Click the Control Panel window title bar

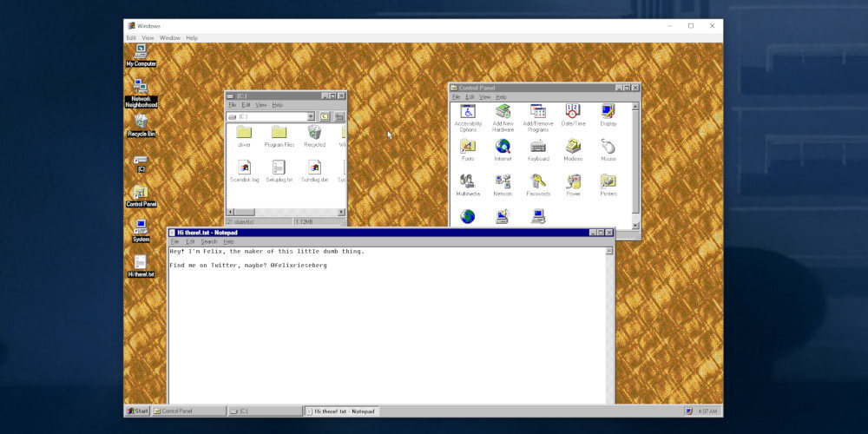(544, 88)
